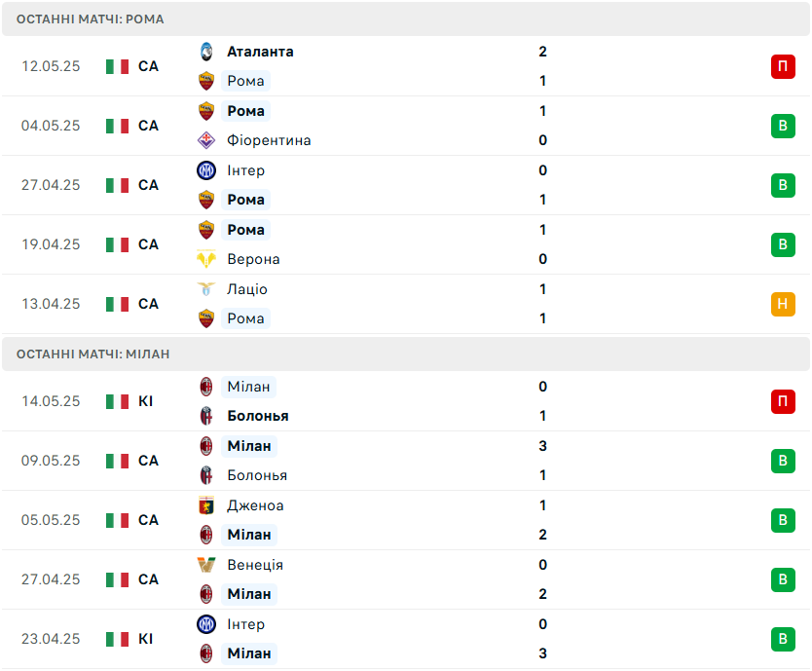Open the Верона team link

point(253,259)
